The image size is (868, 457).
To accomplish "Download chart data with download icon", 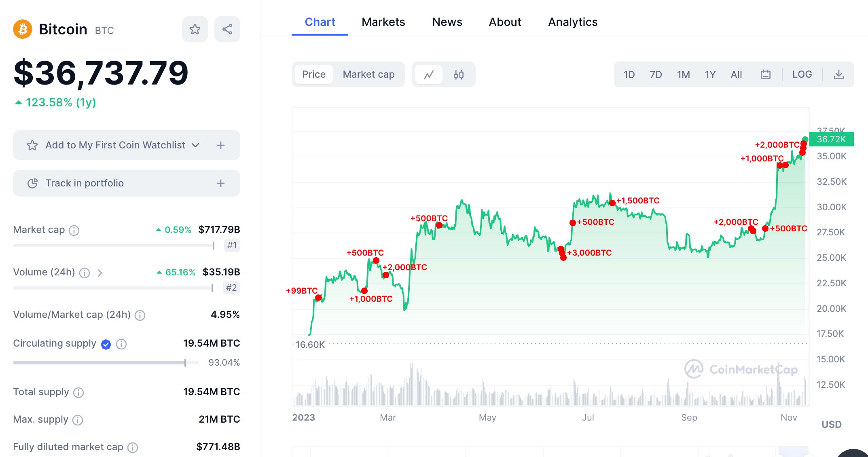I will tap(838, 74).
